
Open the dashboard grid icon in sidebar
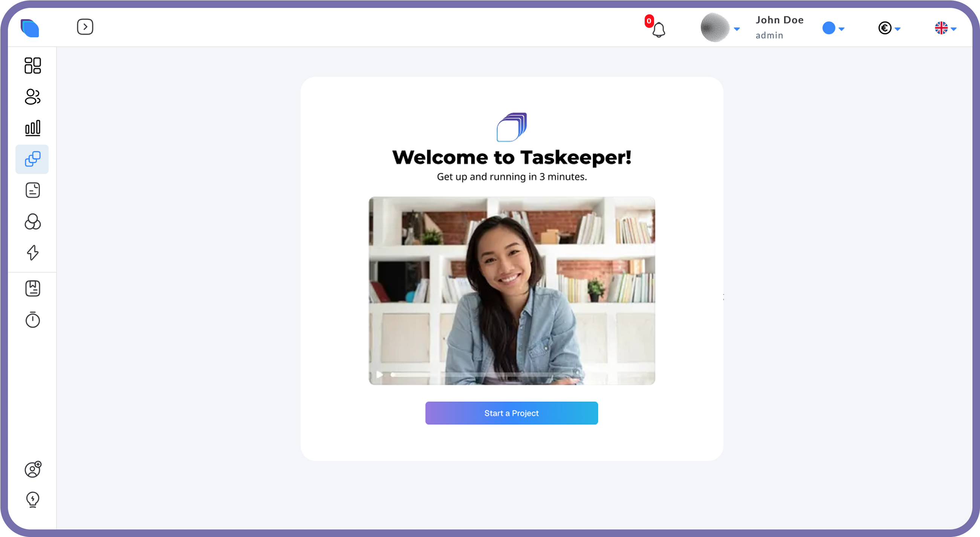pos(32,66)
